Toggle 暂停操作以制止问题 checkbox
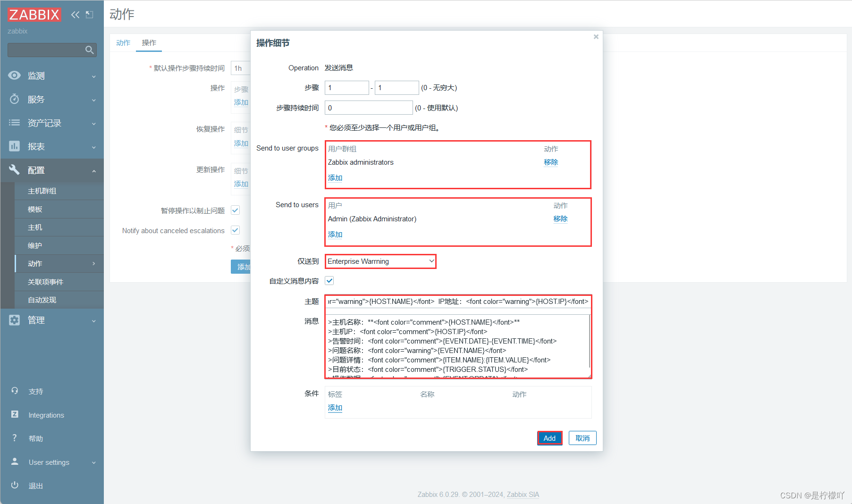 235,210
